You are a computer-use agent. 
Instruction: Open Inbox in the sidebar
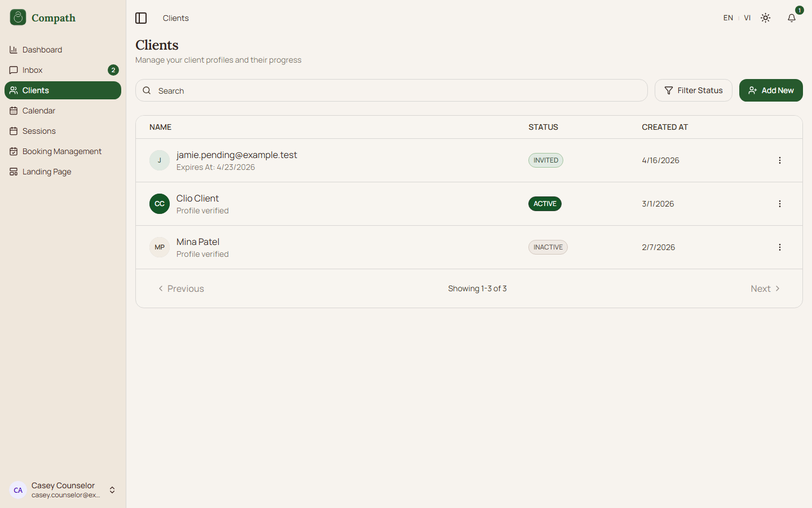coord(63,70)
